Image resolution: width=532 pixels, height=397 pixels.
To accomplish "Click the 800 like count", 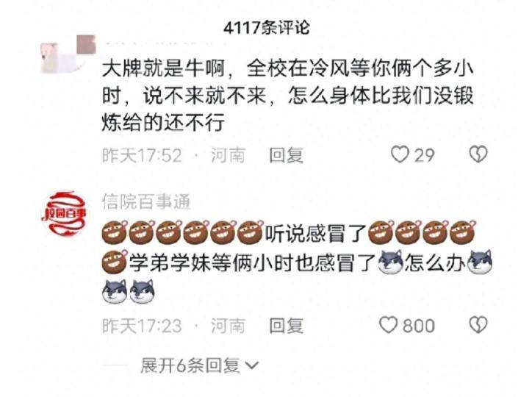I will click(x=419, y=326).
